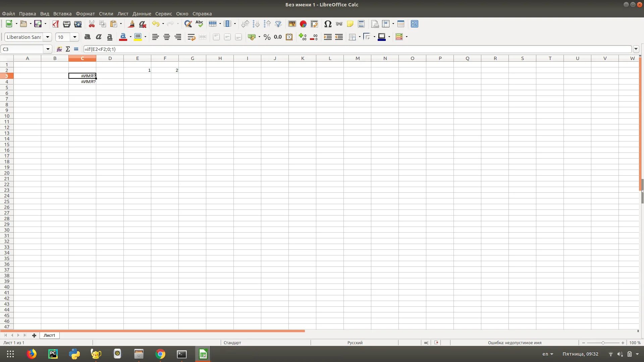Viewport: 644px width, 362px height.
Task: Open the Данные menu
Action: 142,14
